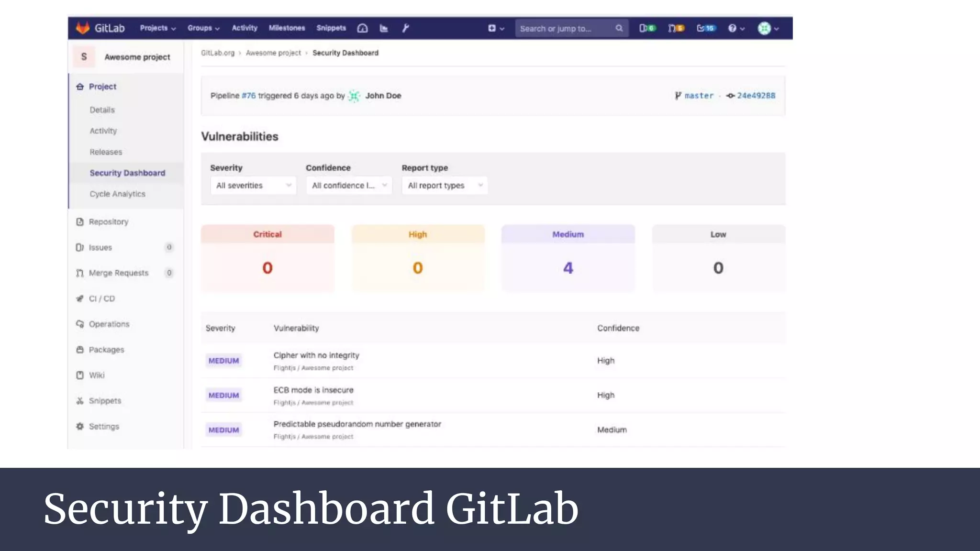Open Releases in the sidebar
980x551 pixels.
[x=106, y=152]
